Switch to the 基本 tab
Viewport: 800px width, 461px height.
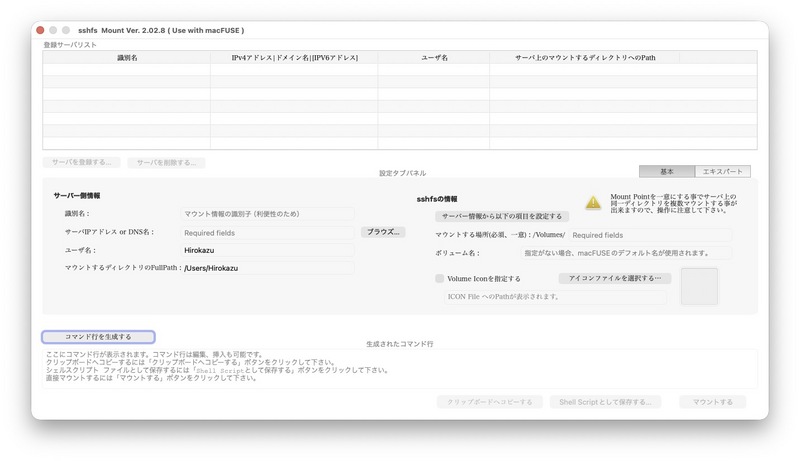point(666,171)
